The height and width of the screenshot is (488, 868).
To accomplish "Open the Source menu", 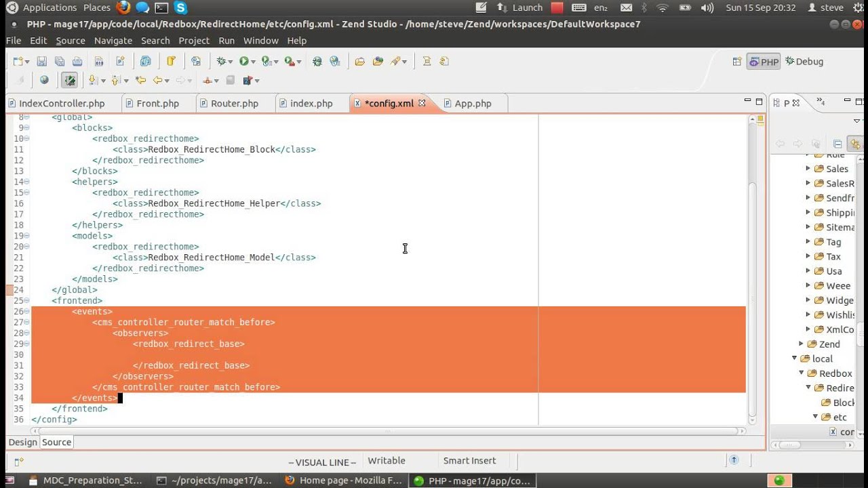I will (x=71, y=41).
